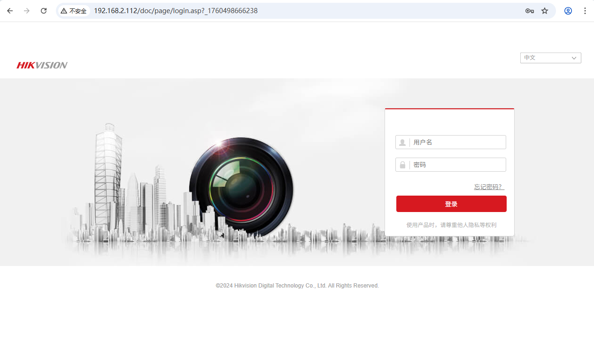Click the browser forward arrow
Image resolution: width=594 pixels, height=364 pixels.
tap(27, 11)
